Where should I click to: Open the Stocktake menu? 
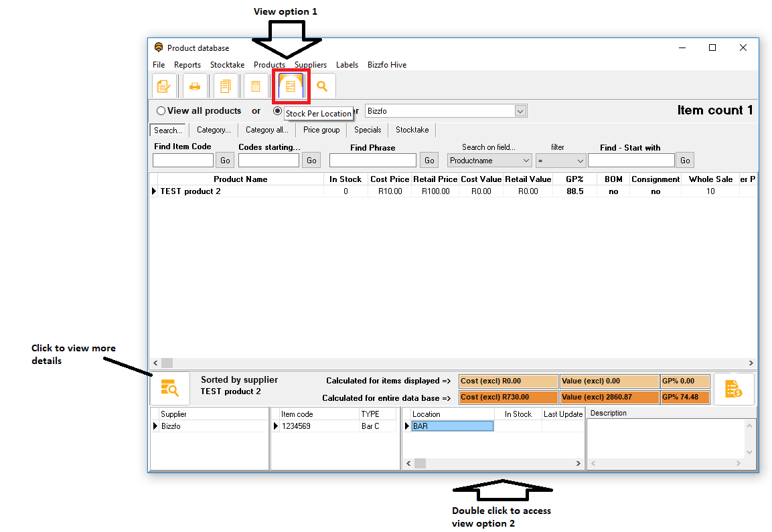pos(227,65)
